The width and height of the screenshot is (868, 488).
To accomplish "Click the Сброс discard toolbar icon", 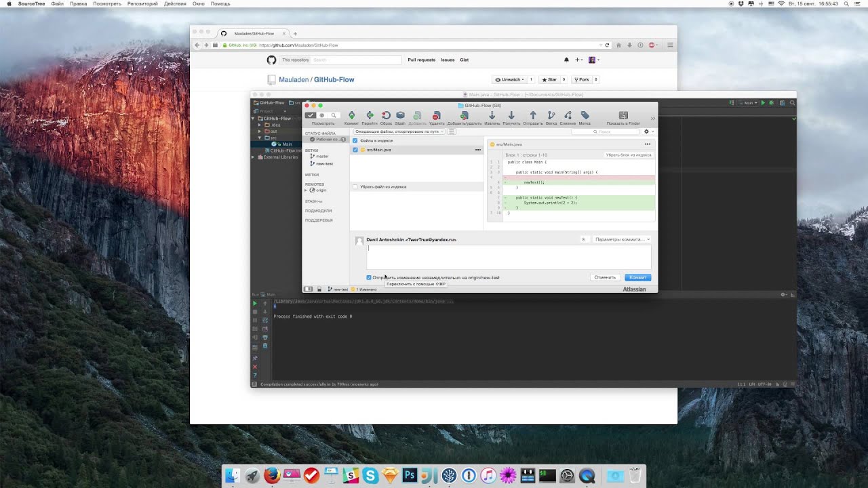I will [386, 116].
